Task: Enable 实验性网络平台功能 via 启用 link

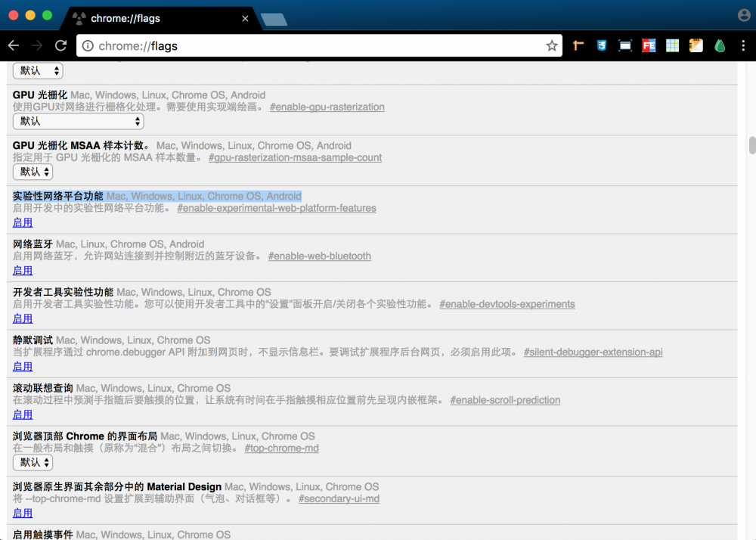Action: [x=23, y=222]
